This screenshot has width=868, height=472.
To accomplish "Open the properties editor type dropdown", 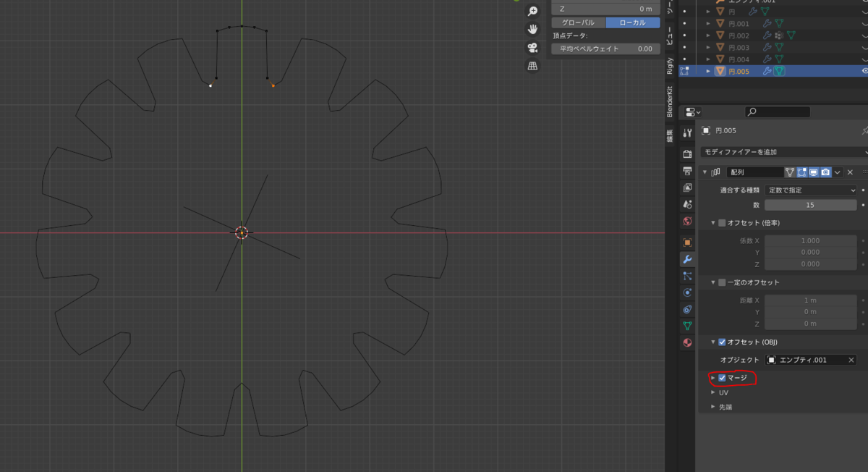I will [693, 112].
